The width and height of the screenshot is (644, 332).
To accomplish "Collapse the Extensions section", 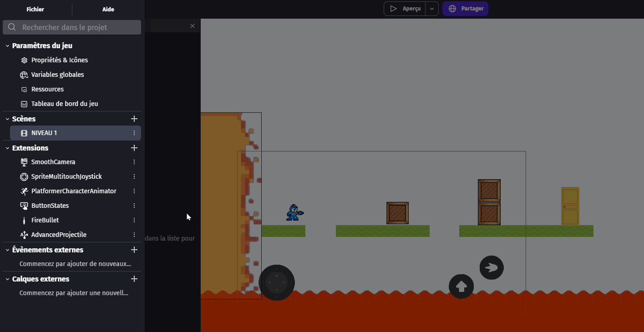I will point(7,148).
